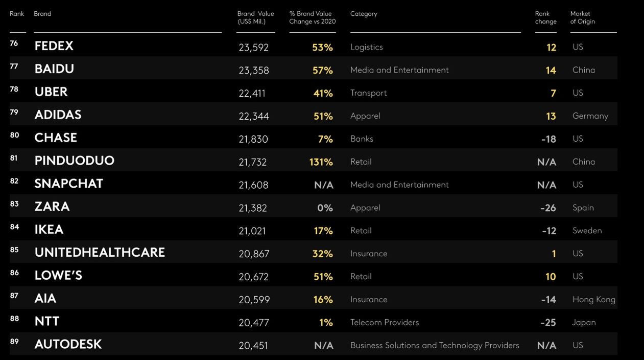Screen dimensions: 644x360
Task: Open the BAIDU brand row
Action: [x=54, y=69]
